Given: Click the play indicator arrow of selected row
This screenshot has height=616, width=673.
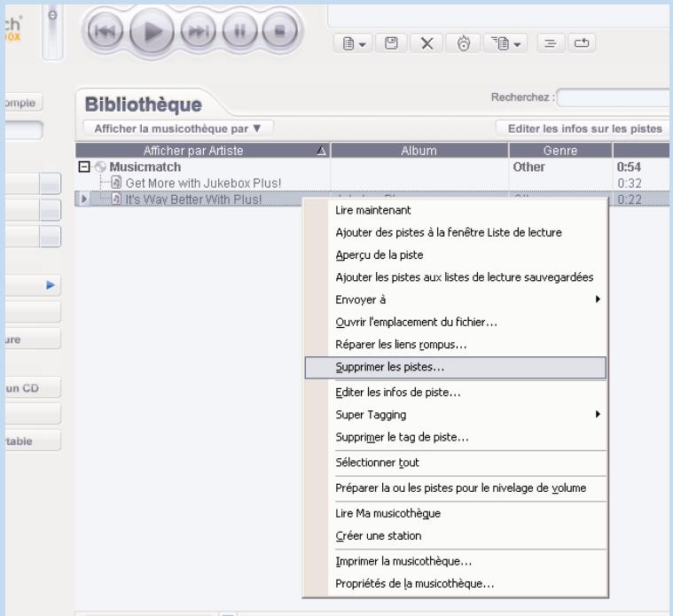Looking at the screenshot, I should [x=83, y=199].
